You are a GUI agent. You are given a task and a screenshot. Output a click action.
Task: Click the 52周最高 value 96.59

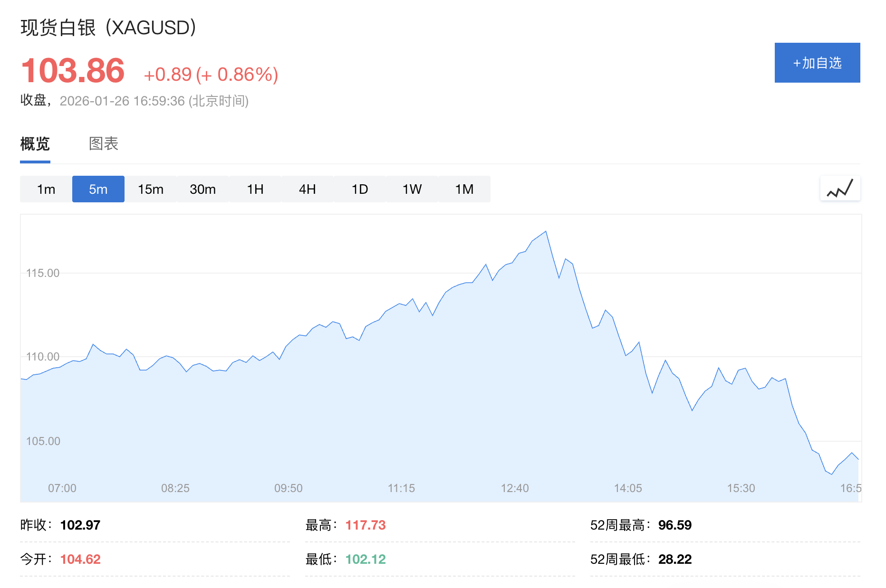675,525
